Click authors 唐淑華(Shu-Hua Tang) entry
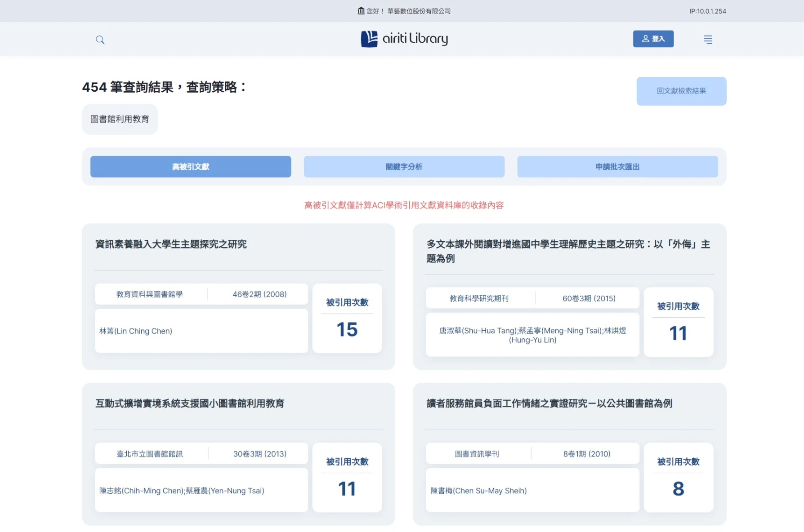 (x=532, y=335)
